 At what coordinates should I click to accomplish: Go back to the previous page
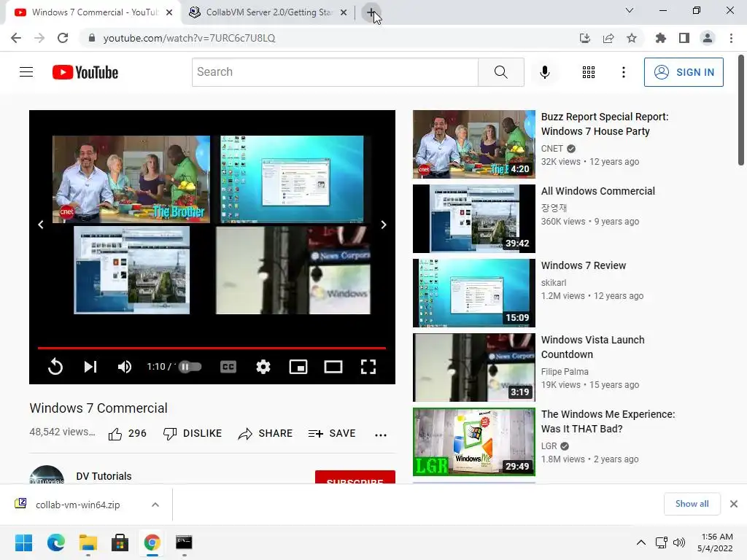point(16,38)
